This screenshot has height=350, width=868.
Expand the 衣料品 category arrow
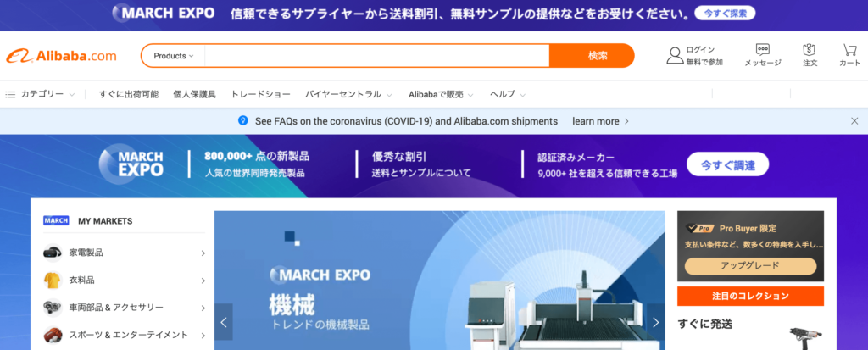[x=203, y=281]
